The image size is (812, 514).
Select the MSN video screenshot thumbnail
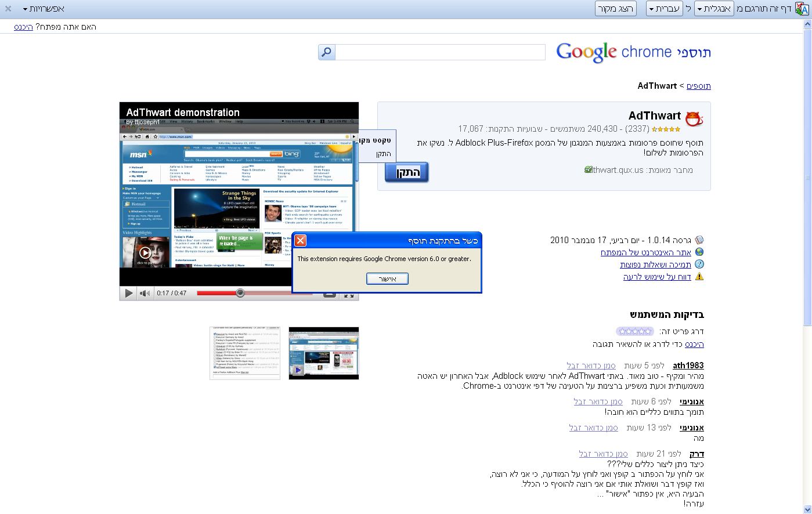coord(324,353)
